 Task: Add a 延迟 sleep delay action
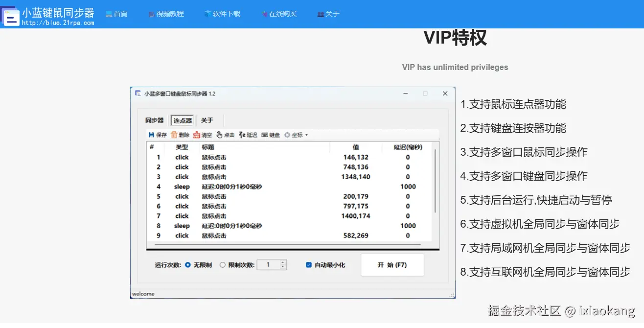[248, 135]
